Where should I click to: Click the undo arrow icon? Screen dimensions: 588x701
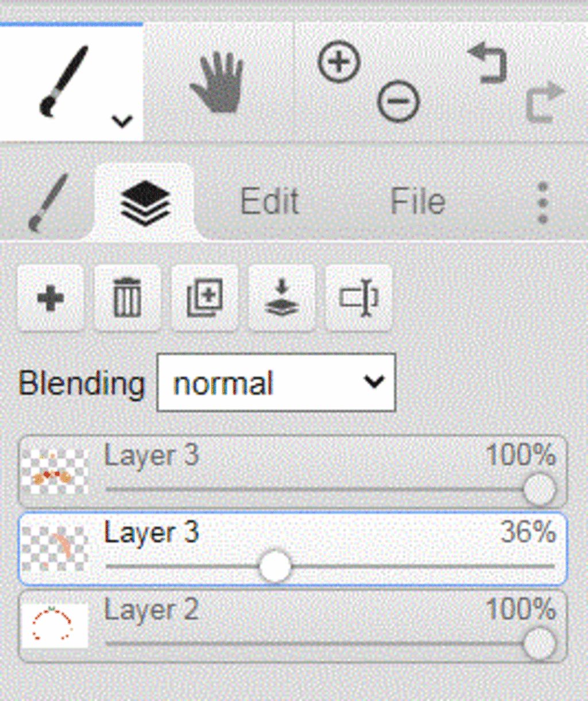488,63
